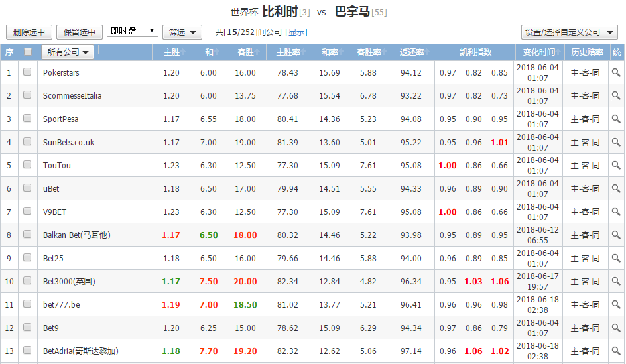Click the 凯利指数 column header
The image size is (626, 364).
coord(475,52)
